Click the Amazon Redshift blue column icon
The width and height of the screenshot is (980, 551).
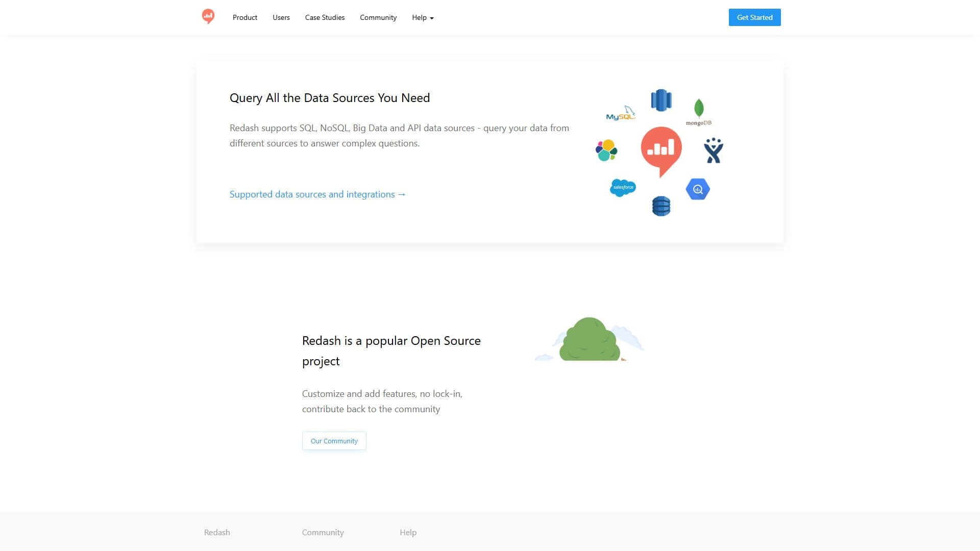tap(661, 100)
